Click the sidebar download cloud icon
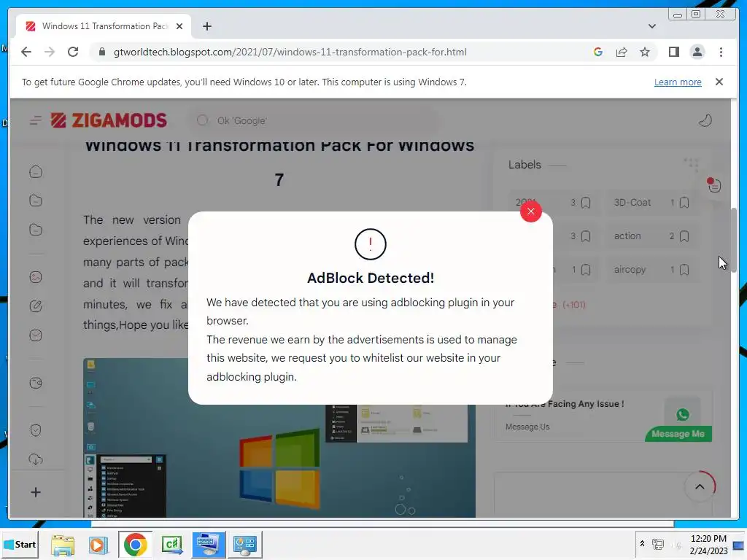 [36, 459]
